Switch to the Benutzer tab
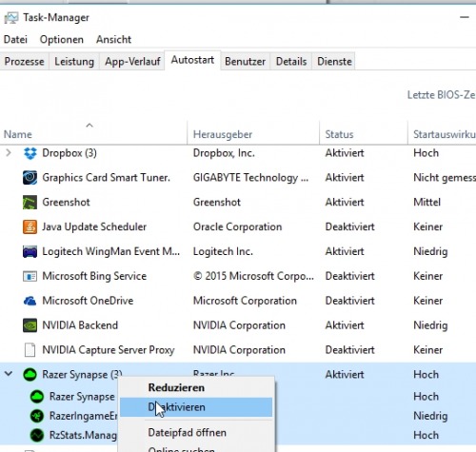This screenshot has height=452, width=476. coord(245,61)
